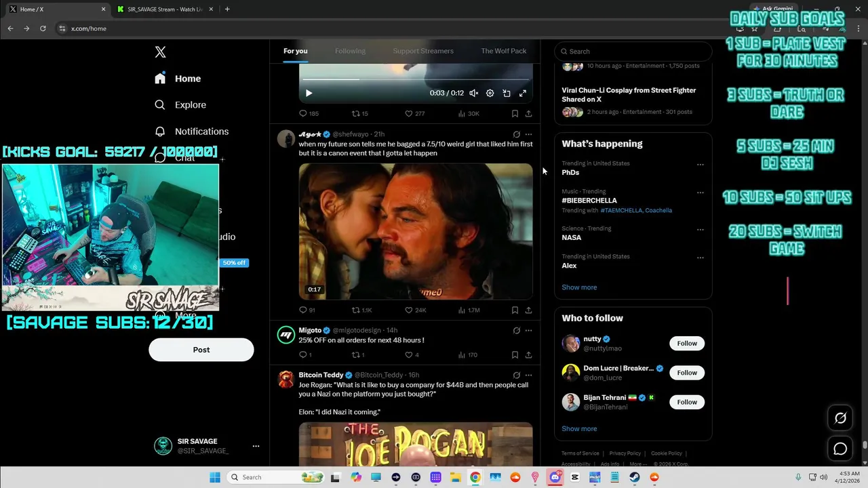Reload the page in Chrome

pos(43,28)
